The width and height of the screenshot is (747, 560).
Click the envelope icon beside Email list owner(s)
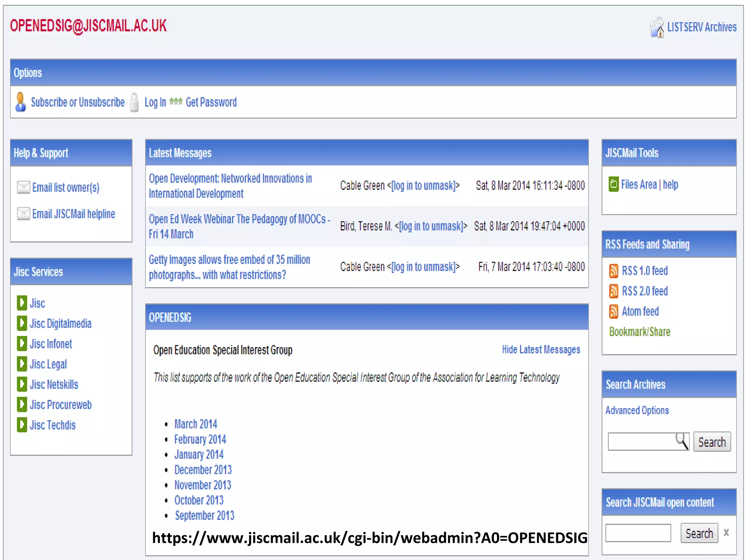[24, 187]
